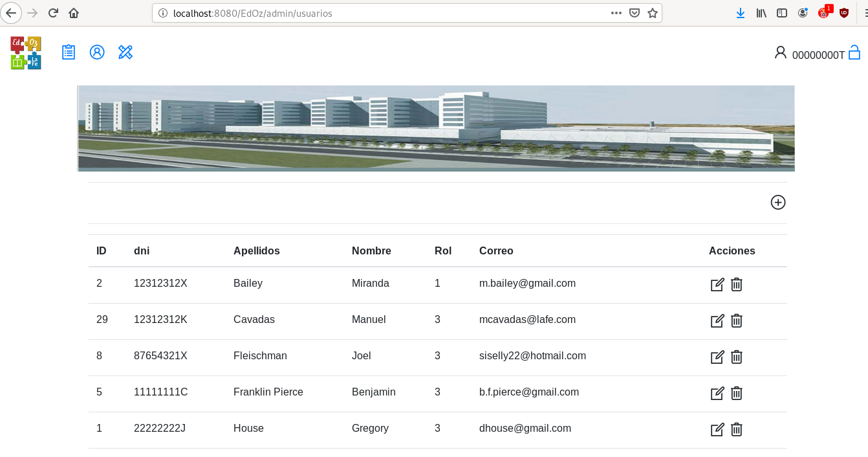Edit user Miranda Bailey
Viewport: 868px width, 457px height.
click(717, 284)
